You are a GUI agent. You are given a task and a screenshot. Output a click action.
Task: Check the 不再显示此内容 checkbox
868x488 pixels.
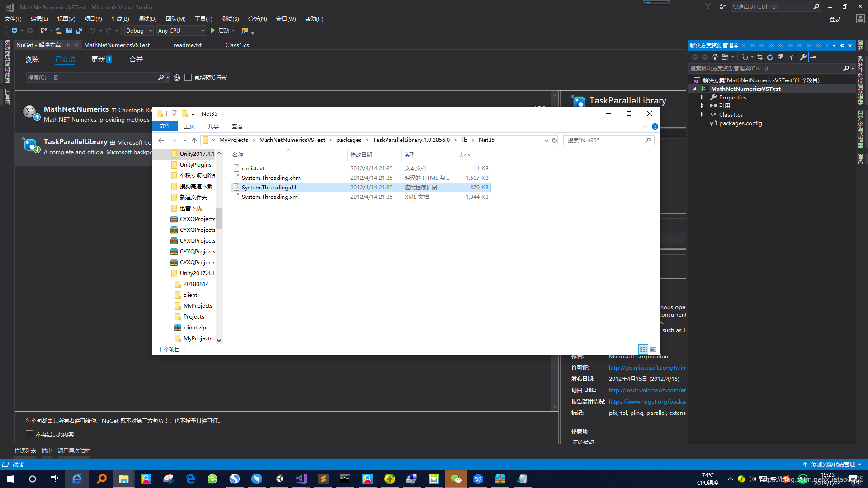click(29, 434)
